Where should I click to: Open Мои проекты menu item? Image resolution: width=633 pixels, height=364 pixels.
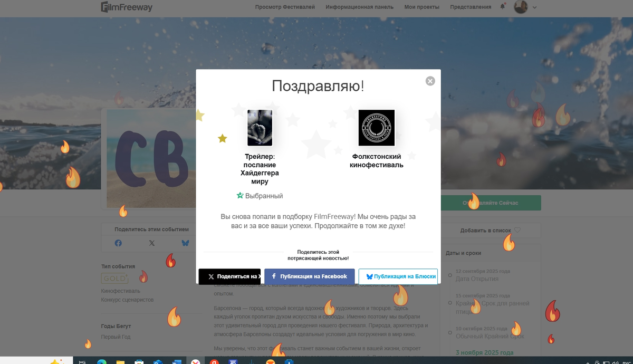[x=421, y=7]
